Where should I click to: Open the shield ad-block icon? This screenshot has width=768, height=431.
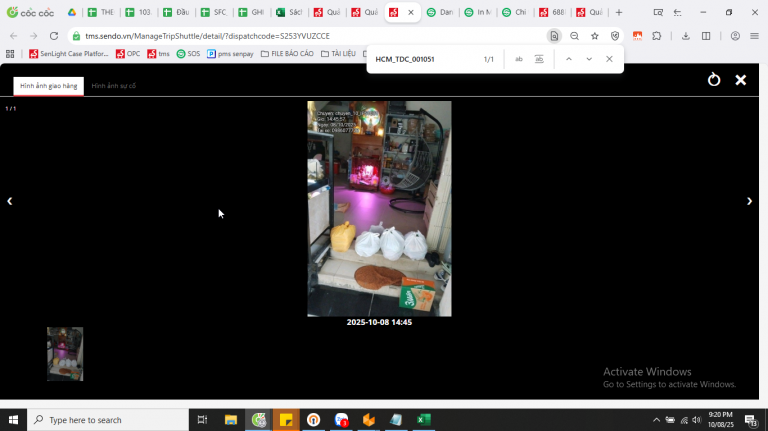click(615, 36)
